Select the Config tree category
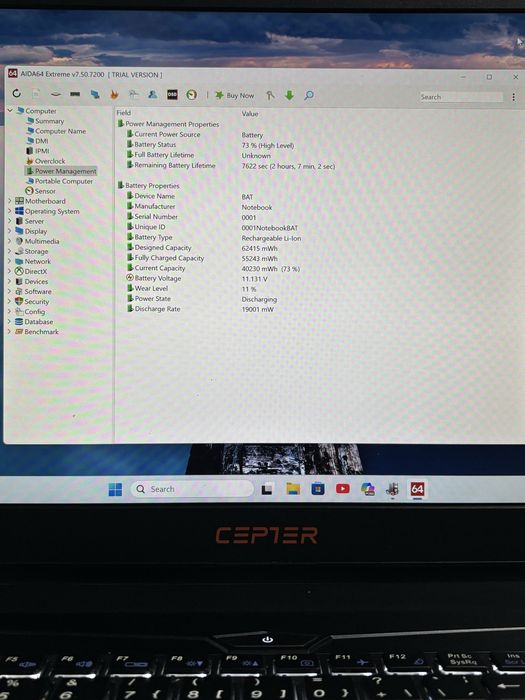525x700 pixels. click(x=30, y=312)
